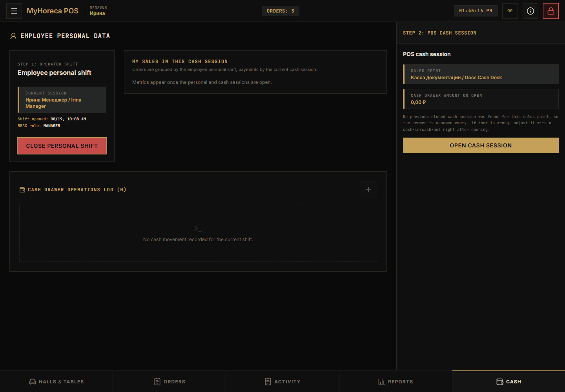Open the hamburger menu

click(x=14, y=11)
